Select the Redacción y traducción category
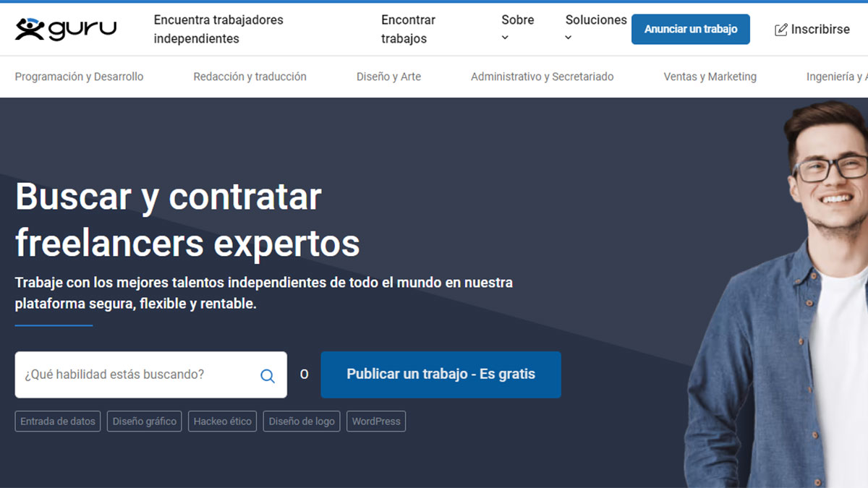The height and width of the screenshot is (488, 868). point(250,77)
